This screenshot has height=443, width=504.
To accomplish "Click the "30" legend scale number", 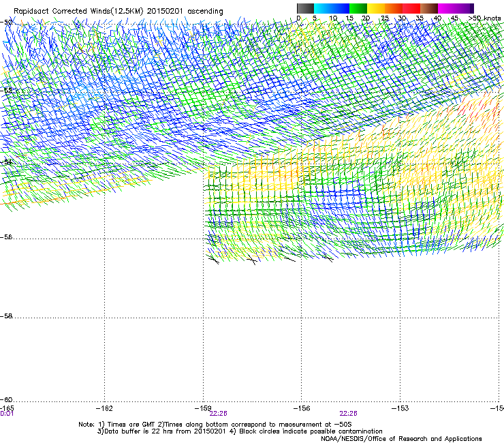I will [x=402, y=18].
